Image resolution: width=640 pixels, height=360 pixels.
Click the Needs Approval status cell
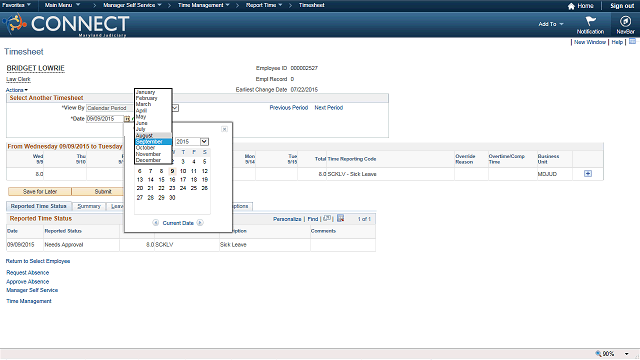coord(64,244)
